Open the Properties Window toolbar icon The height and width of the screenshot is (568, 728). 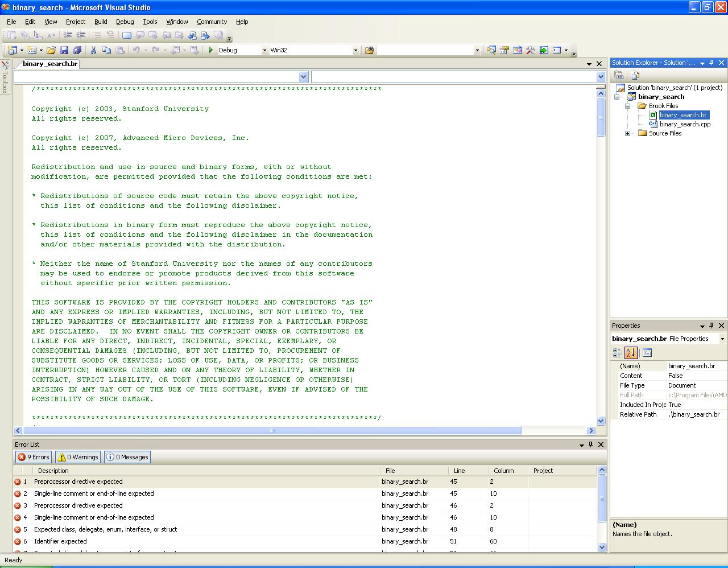504,50
